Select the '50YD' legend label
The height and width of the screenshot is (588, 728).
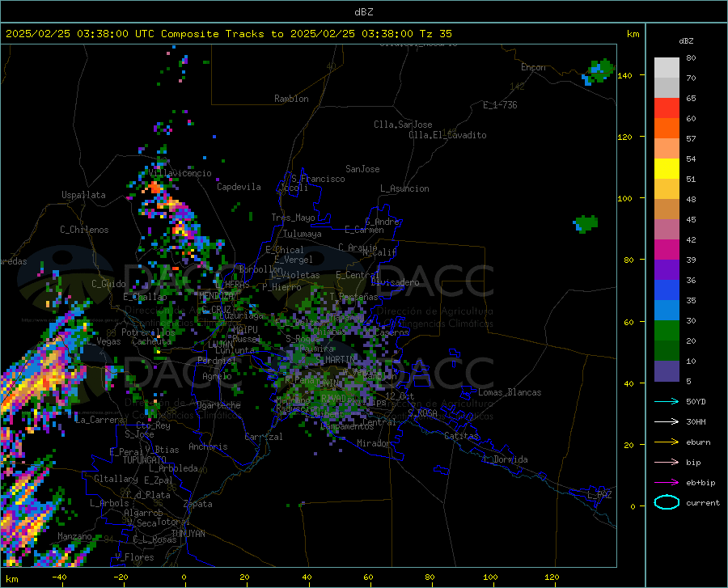click(x=696, y=401)
